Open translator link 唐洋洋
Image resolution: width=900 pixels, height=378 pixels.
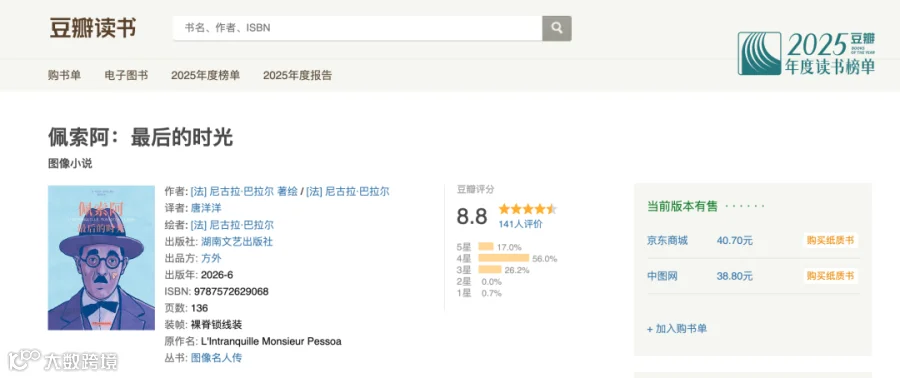(x=206, y=208)
